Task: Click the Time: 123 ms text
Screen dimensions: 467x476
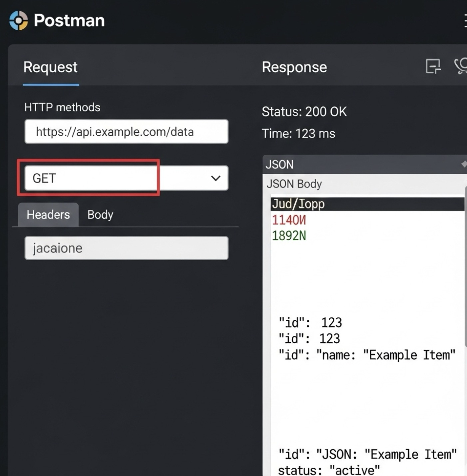Action: point(298,134)
